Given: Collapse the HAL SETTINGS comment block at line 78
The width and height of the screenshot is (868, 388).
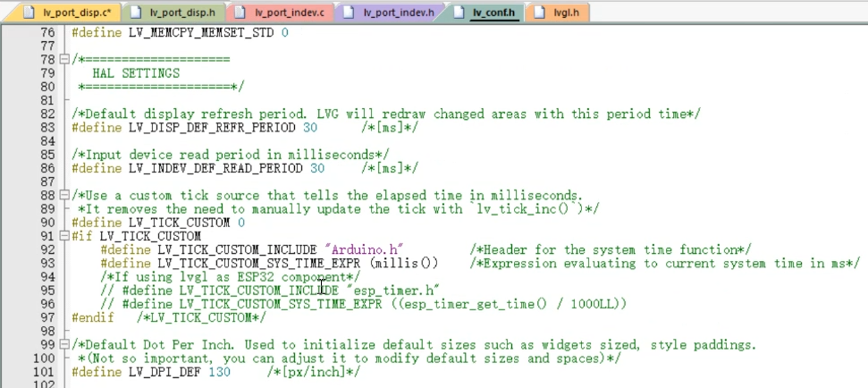Looking at the screenshot, I should 64,60.
